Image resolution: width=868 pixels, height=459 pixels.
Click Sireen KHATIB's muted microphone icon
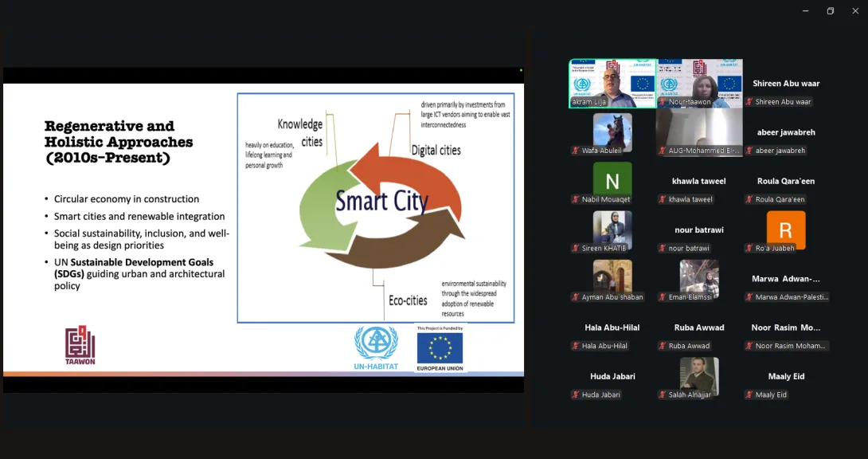576,248
